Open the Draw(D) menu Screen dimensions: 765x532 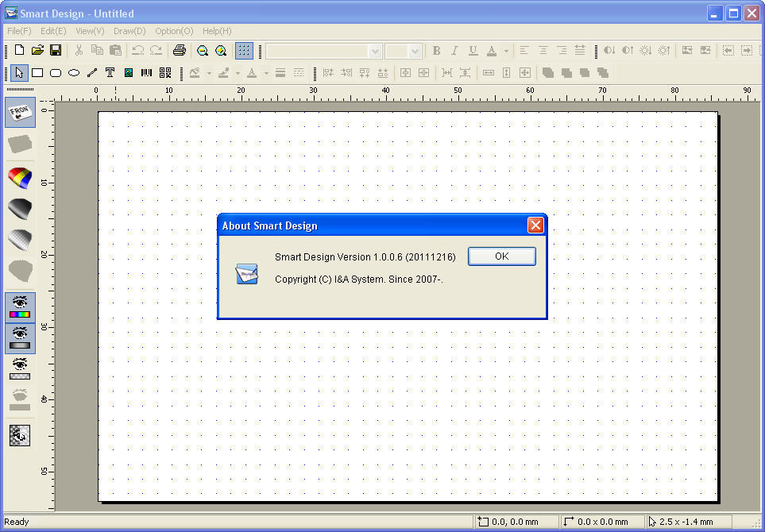pyautogui.click(x=129, y=31)
